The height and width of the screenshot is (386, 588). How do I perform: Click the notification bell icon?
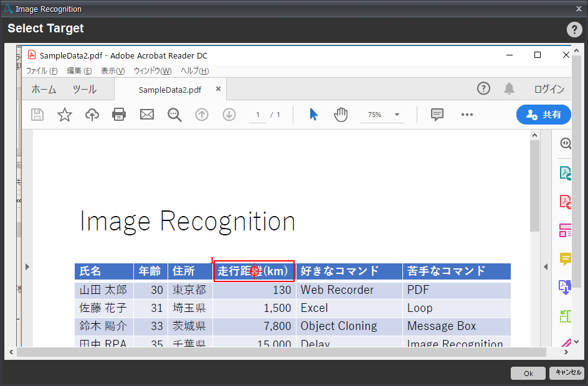(x=509, y=89)
